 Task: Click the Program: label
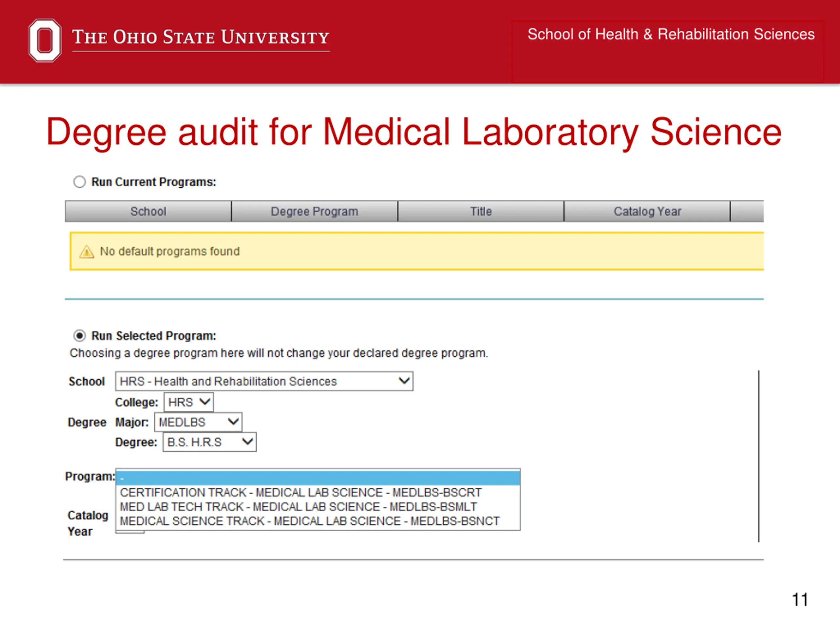(x=90, y=476)
